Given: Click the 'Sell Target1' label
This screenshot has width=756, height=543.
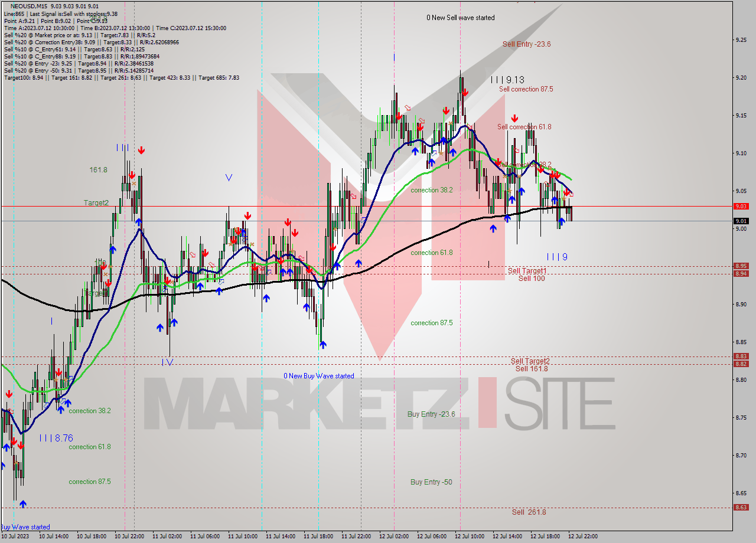Looking at the screenshot, I should coord(527,271).
